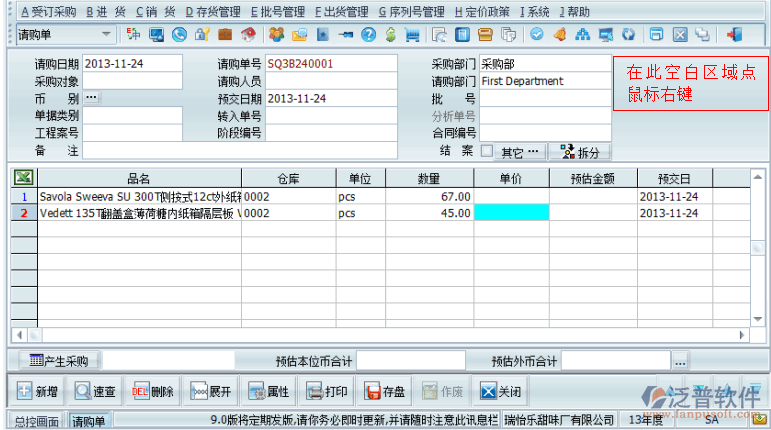The height and width of the screenshot is (430, 771).
Task: Open the C 销货 menu
Action: click(155, 12)
